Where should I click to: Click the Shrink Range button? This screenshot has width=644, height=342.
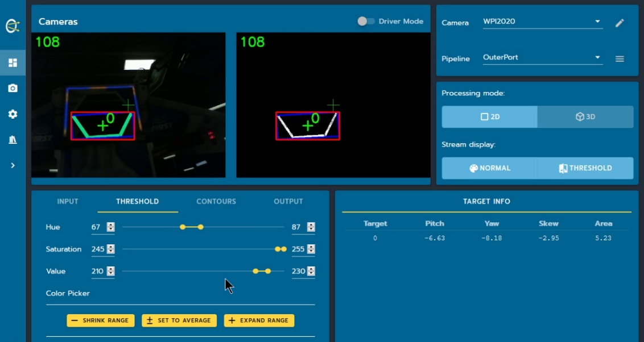(101, 320)
